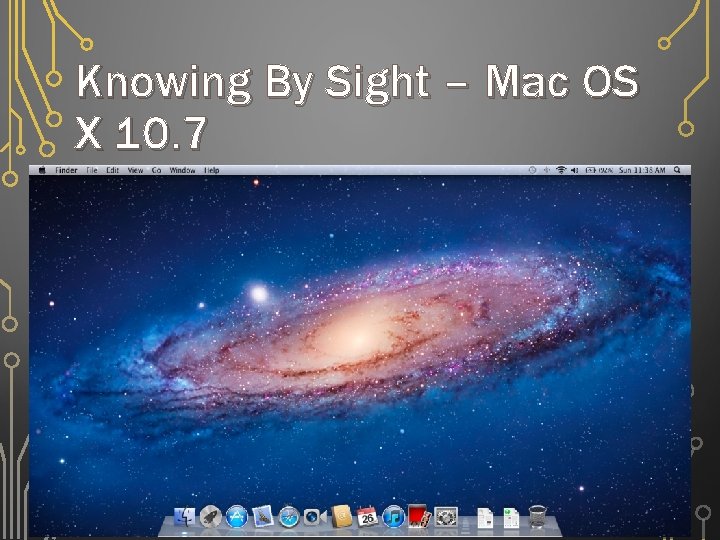Open the Wi-Fi status menu
The image size is (720, 540).
(x=561, y=170)
